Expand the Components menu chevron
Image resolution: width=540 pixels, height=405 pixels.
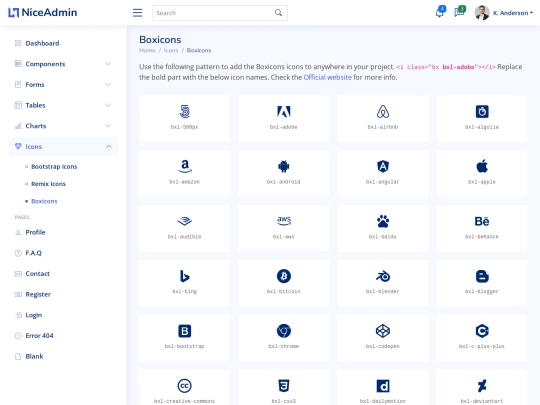click(x=108, y=64)
